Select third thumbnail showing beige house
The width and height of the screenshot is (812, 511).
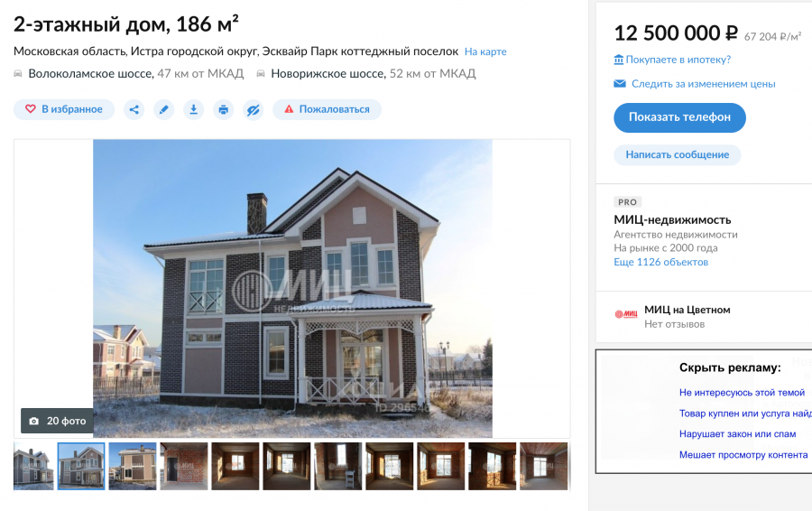point(133,466)
